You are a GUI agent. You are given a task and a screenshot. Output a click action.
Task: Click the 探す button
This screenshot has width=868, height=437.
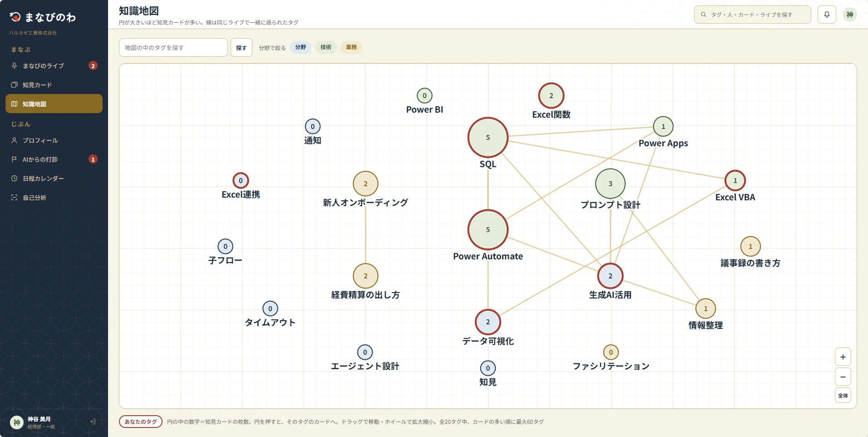[x=242, y=48]
